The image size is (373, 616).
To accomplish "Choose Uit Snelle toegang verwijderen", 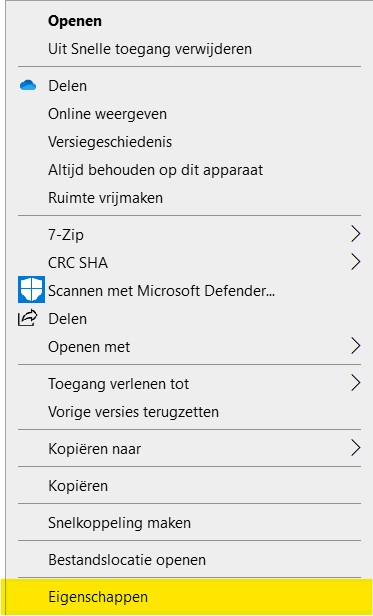I will pos(150,49).
